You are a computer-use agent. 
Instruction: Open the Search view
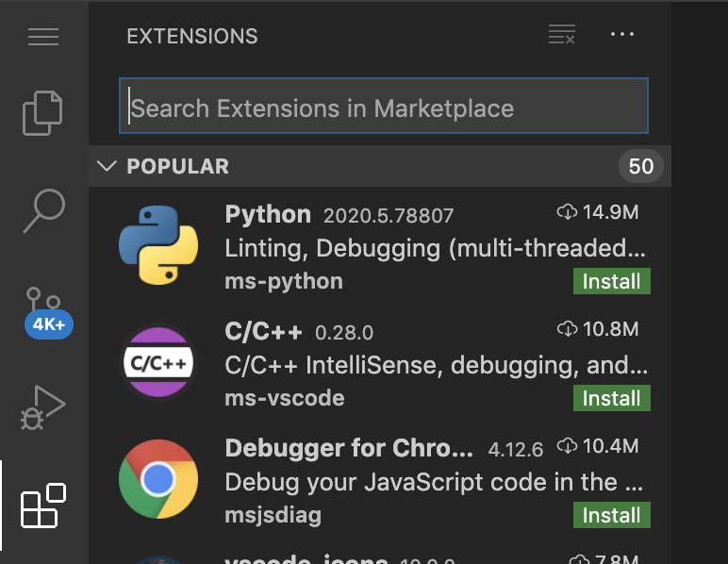[44, 211]
